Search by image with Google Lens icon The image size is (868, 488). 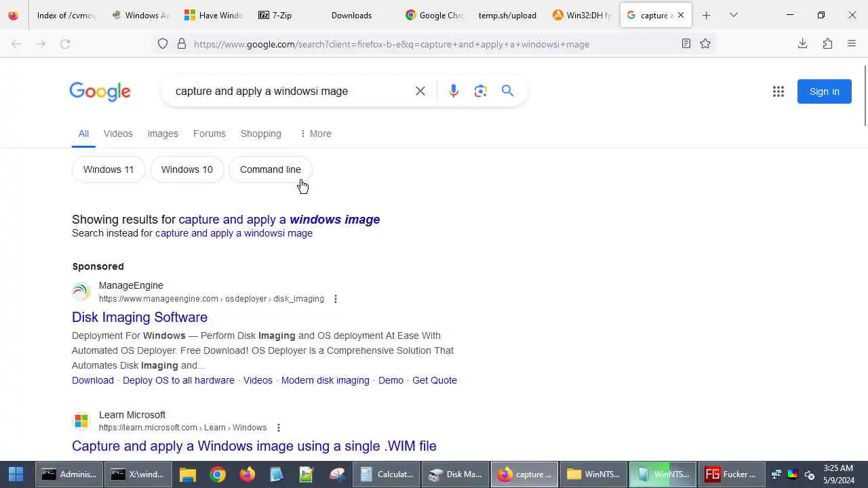[481, 91]
